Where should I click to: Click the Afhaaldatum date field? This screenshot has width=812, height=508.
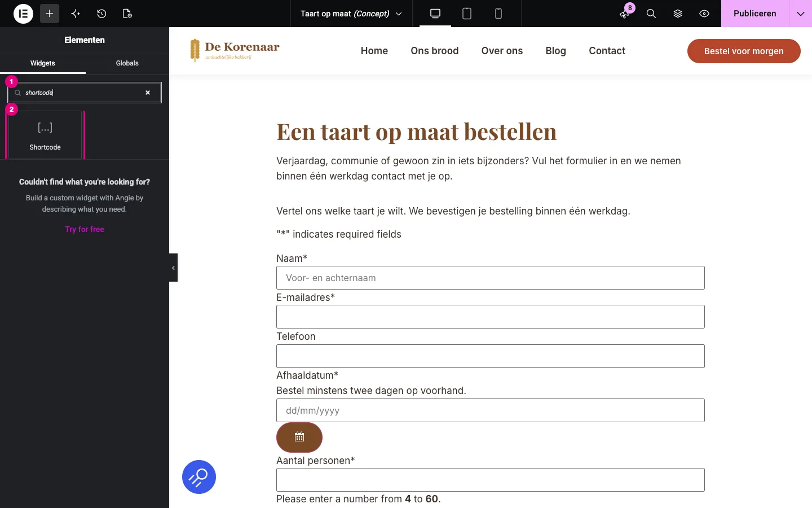point(491,410)
